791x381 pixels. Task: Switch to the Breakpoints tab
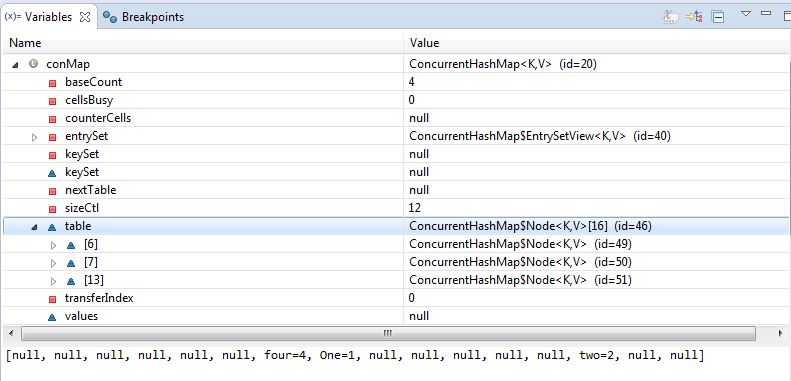[x=143, y=17]
